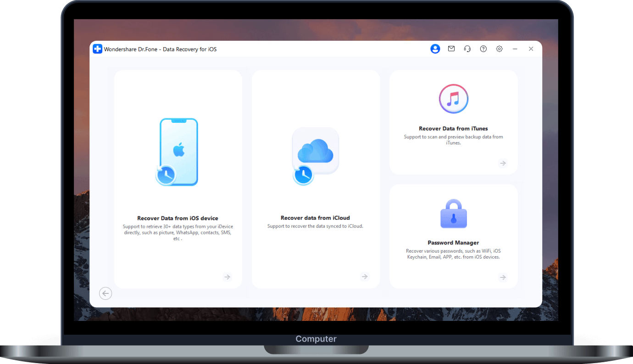
Task: Click arrow on Recover data from iCloud card
Action: 365,276
